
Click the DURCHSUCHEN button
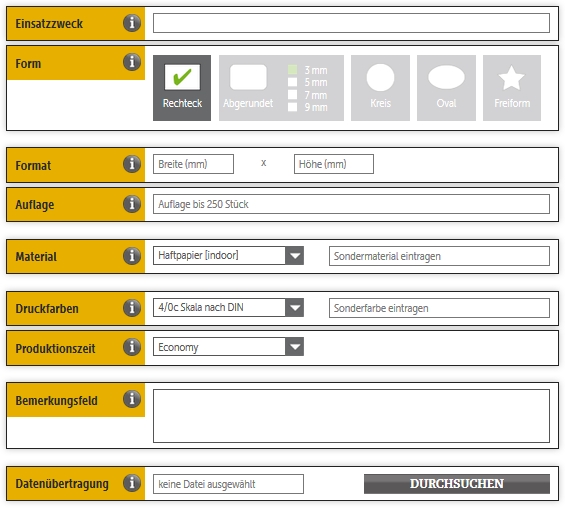pos(457,484)
